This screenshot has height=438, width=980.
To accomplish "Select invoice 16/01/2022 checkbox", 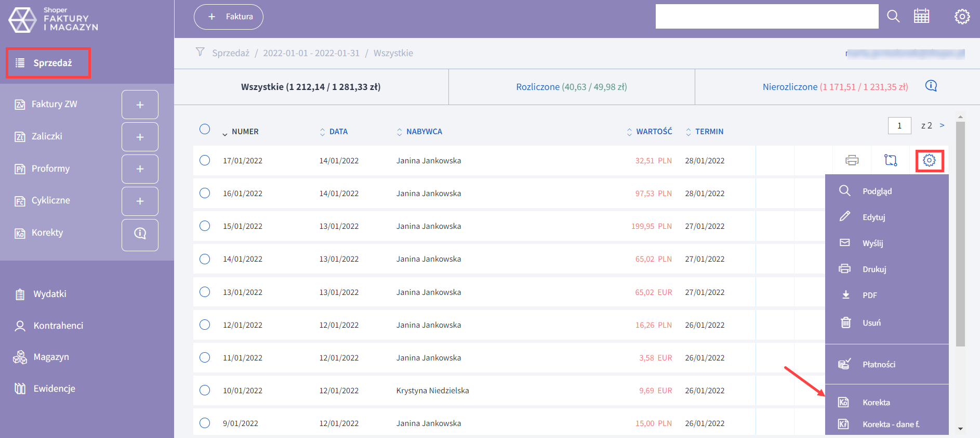I will [x=205, y=193].
